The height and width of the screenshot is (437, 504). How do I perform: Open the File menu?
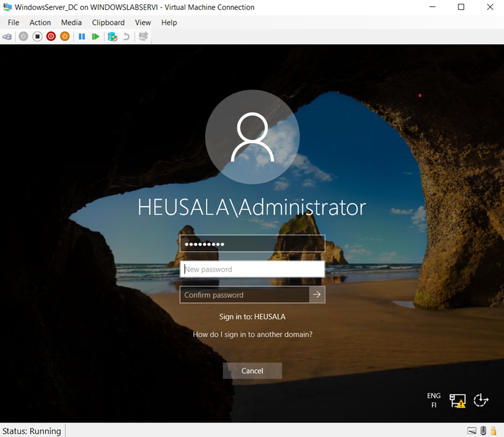(x=13, y=22)
